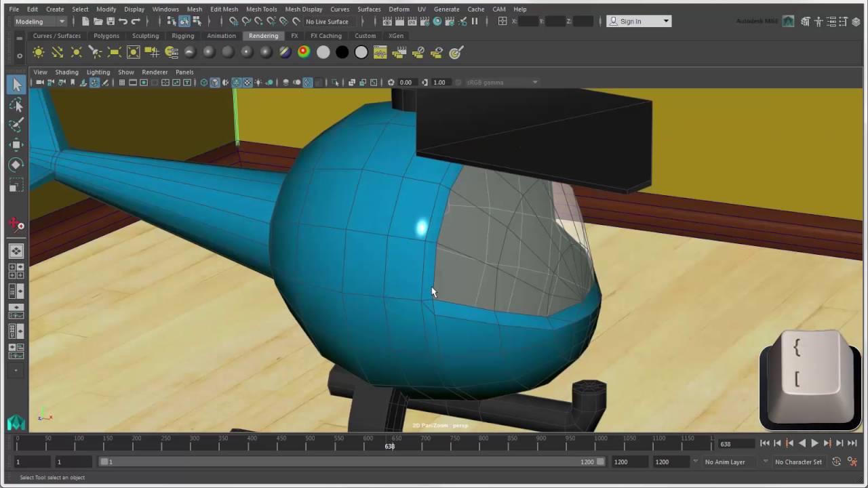Screen dimensions: 868x488
Task: Toggle the viewport grid display
Action: pyautogui.click(x=122, y=83)
